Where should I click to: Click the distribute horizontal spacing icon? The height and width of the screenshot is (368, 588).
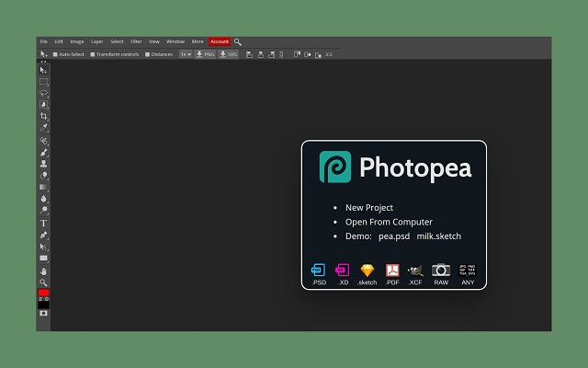pos(329,54)
